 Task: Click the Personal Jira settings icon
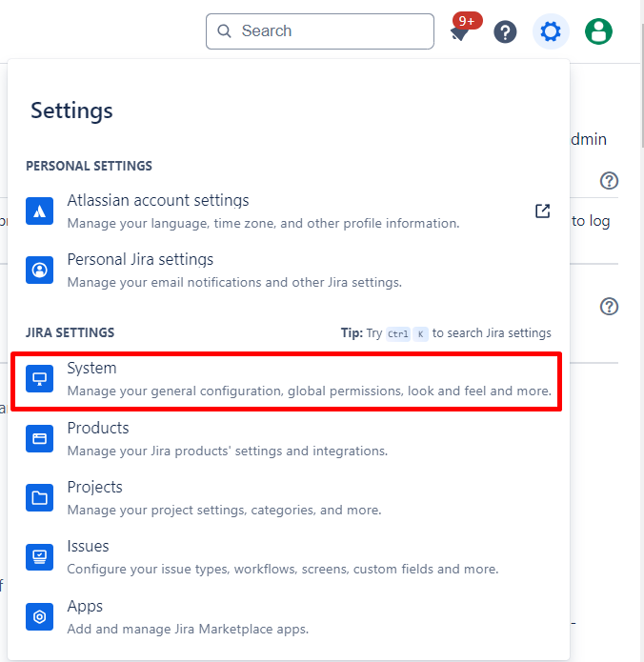[x=39, y=270]
